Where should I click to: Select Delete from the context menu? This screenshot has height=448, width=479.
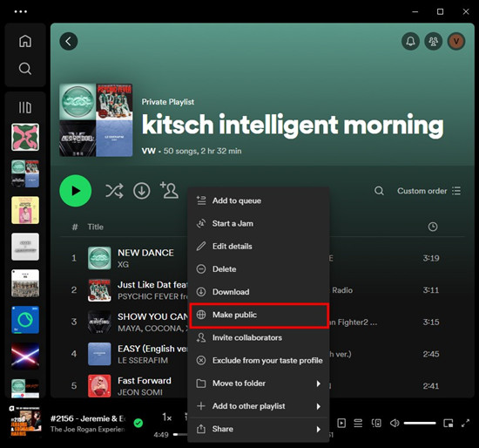click(x=259, y=269)
